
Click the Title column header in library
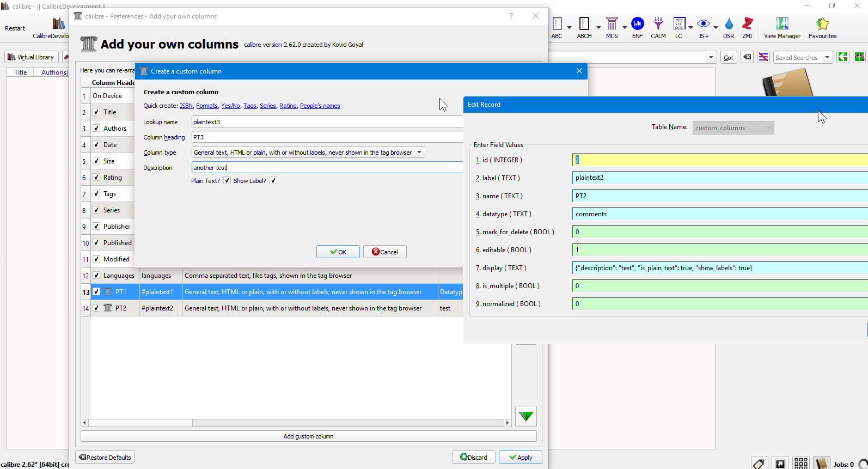click(x=21, y=72)
